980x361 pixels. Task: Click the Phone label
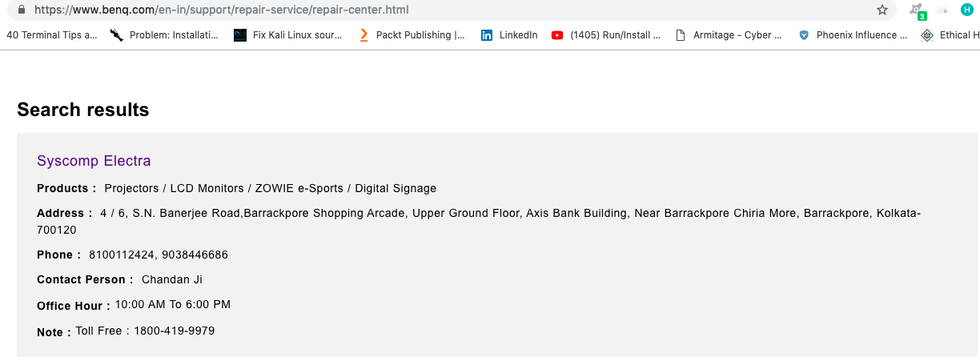pos(58,255)
